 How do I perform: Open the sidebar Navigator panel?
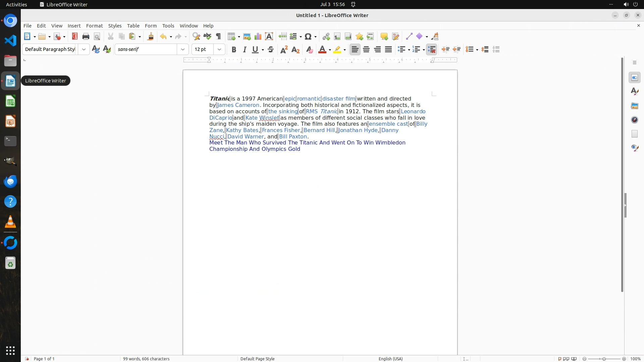(x=635, y=120)
